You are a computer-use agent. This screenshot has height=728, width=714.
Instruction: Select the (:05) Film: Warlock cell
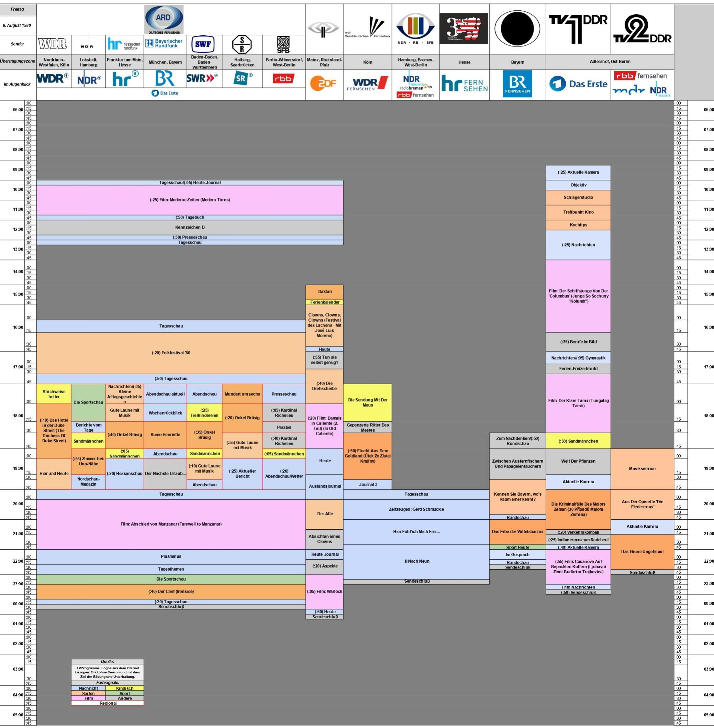tap(324, 592)
